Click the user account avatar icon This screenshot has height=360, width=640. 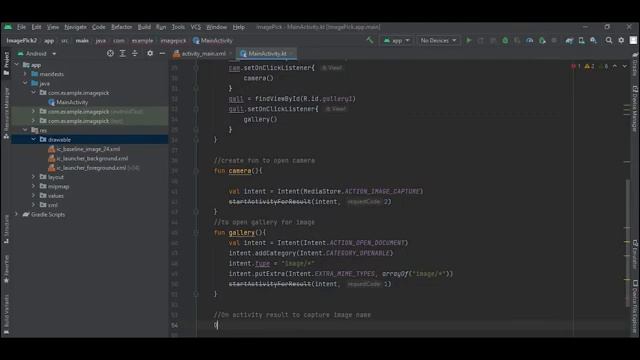[633, 40]
